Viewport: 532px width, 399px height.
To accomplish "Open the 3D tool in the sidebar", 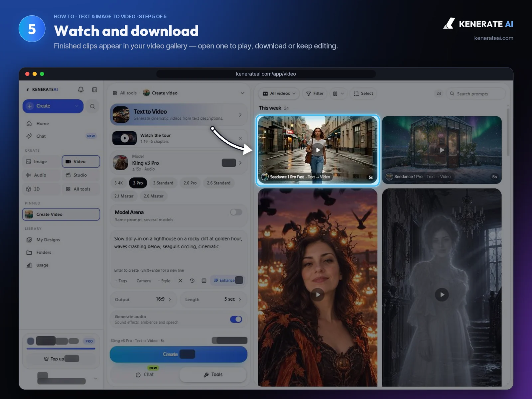I will click(x=42, y=189).
